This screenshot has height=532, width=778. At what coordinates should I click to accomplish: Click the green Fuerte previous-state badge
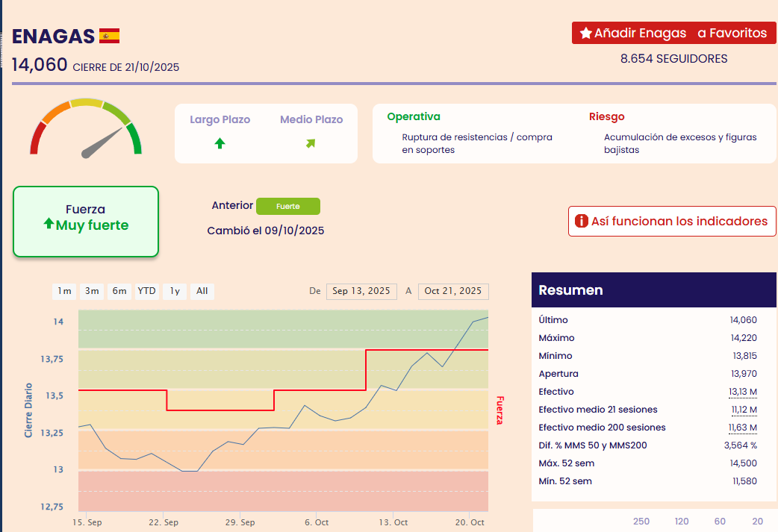287,206
